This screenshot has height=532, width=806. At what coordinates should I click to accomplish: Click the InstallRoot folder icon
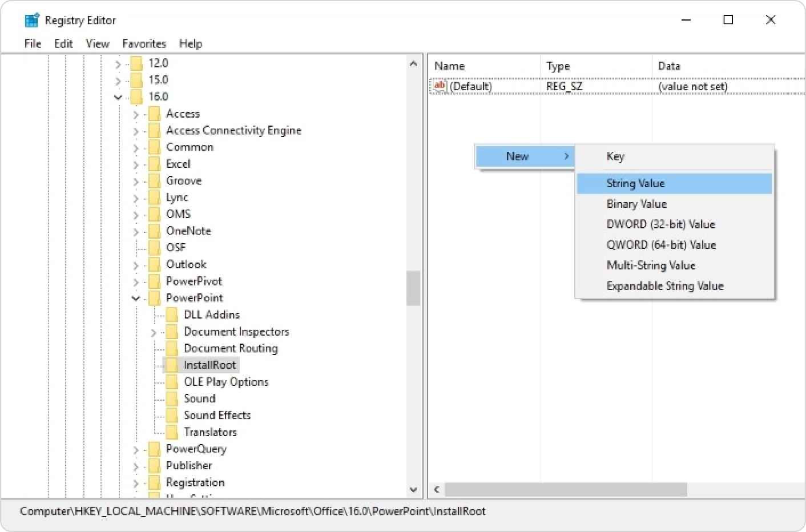click(172, 365)
